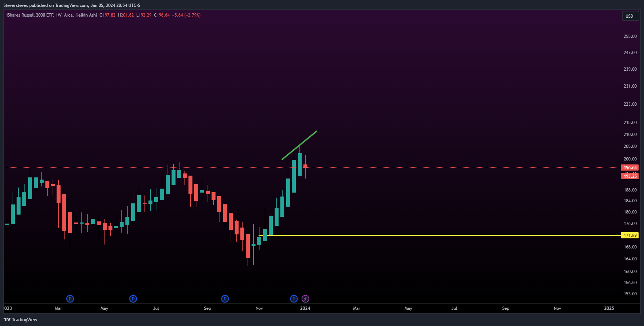
Task: Click the close value C196.64 in legend
Action: click(162, 15)
